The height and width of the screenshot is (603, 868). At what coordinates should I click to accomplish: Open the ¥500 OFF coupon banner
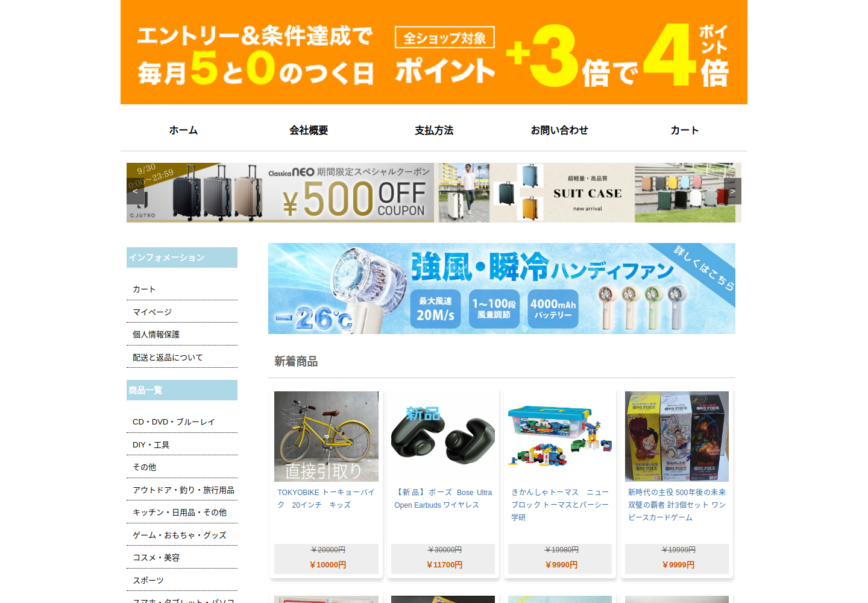coord(280,192)
